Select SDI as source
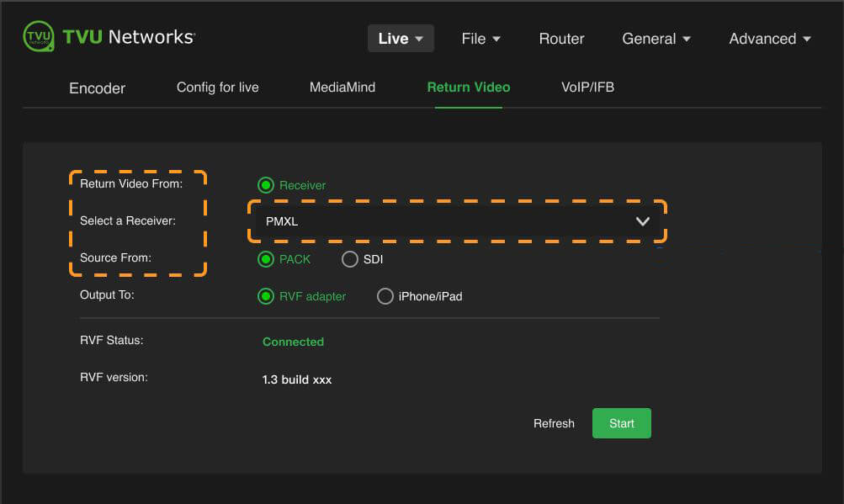The height and width of the screenshot is (504, 844). pyautogui.click(x=350, y=259)
